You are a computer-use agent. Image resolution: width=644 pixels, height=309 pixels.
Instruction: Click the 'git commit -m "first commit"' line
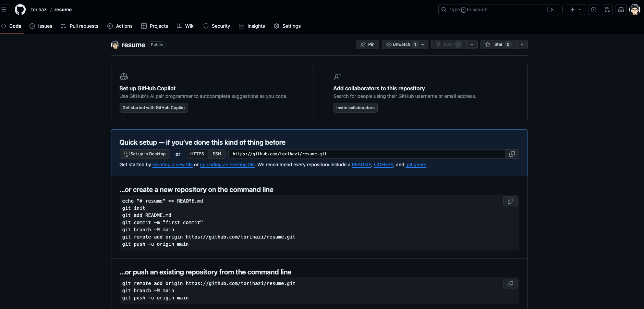[162, 222]
